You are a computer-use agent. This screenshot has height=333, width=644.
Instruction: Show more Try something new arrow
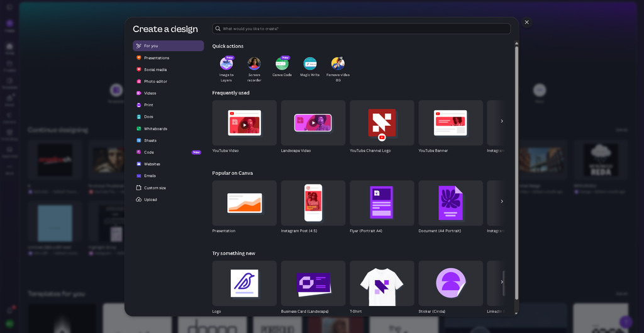(x=501, y=281)
